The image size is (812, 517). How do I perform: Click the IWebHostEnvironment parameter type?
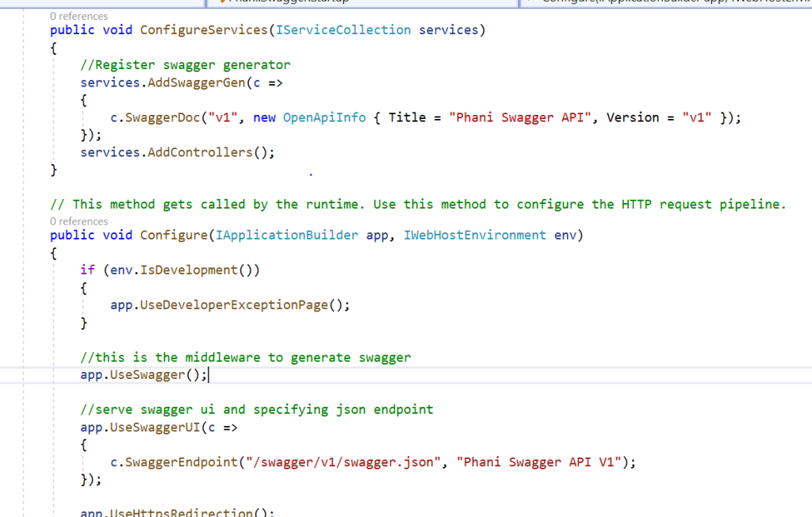coord(475,236)
